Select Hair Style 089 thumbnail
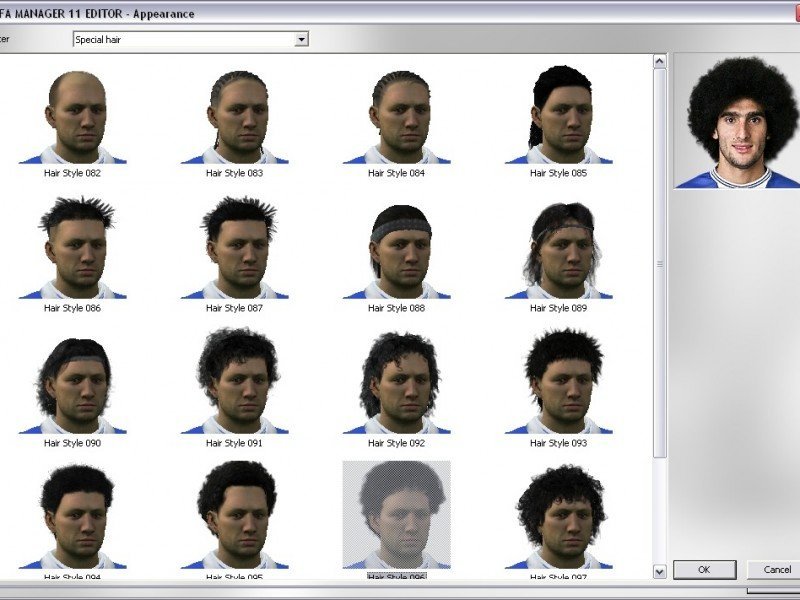Image resolution: width=800 pixels, height=600 pixels. click(x=559, y=251)
